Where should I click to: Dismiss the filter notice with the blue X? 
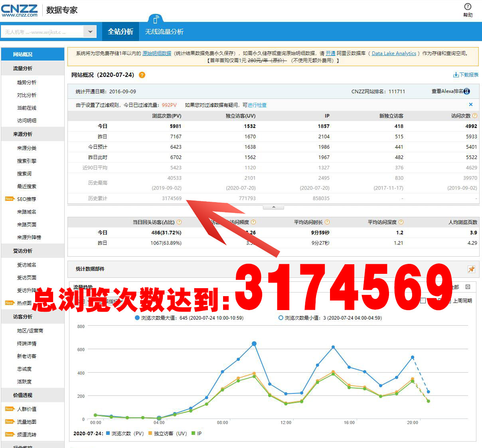pyautogui.click(x=471, y=104)
